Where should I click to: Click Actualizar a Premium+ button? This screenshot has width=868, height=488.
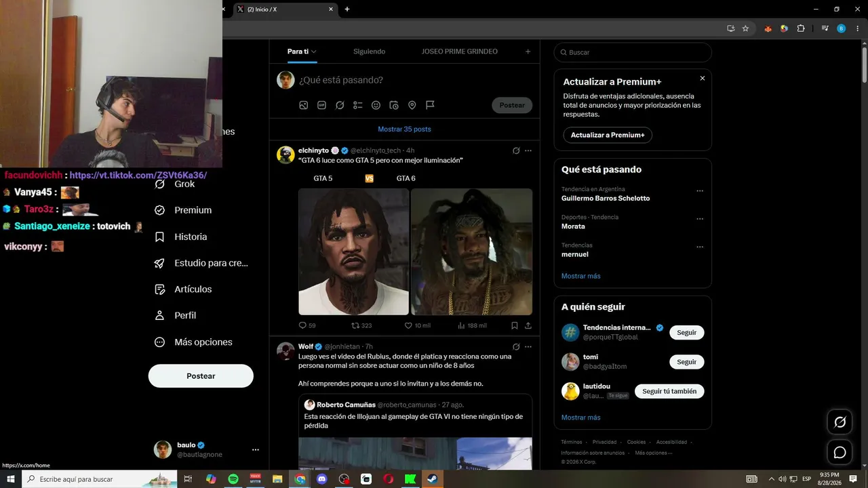tap(608, 135)
